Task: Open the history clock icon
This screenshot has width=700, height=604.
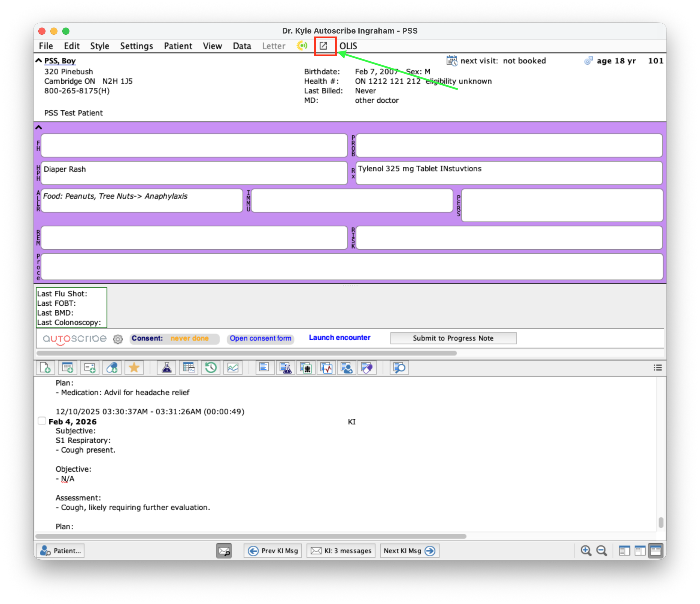Action: tap(211, 368)
